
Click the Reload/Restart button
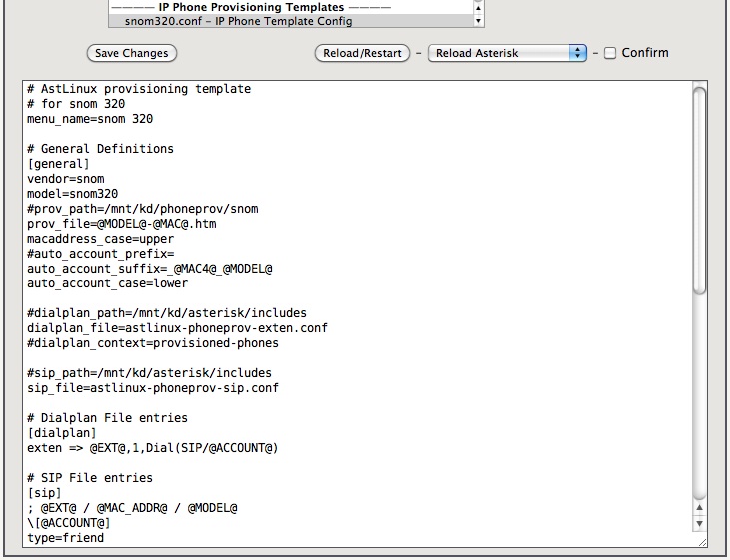pyautogui.click(x=363, y=53)
